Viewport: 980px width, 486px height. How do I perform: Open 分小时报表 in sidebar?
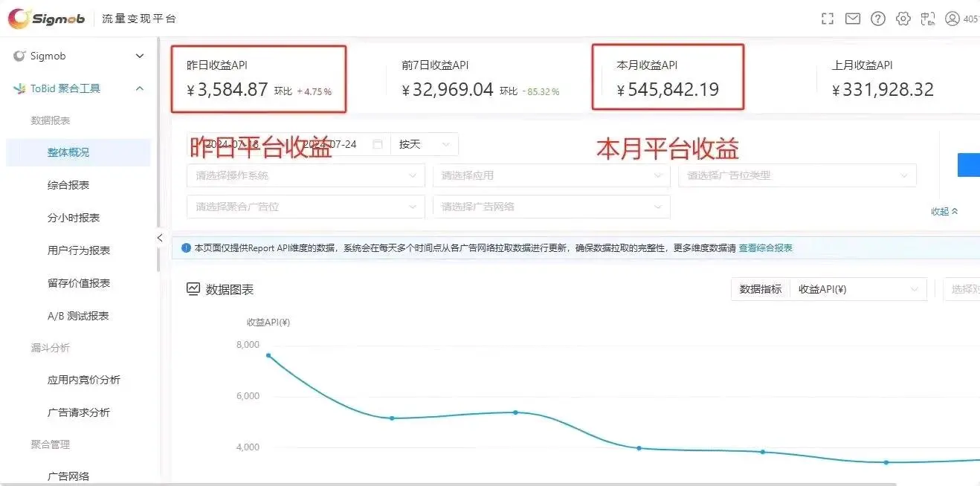click(x=74, y=218)
